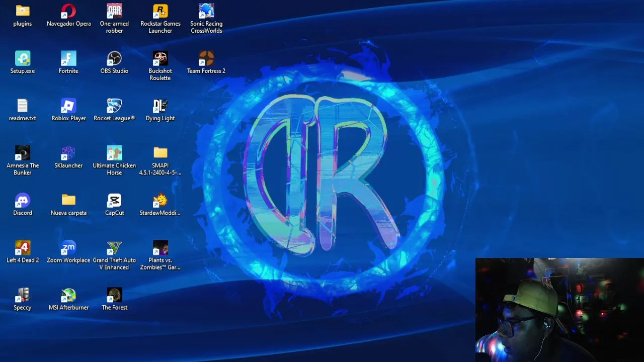Image resolution: width=644 pixels, height=362 pixels.
Task: Click the webcam overlay video
Action: [559, 310]
